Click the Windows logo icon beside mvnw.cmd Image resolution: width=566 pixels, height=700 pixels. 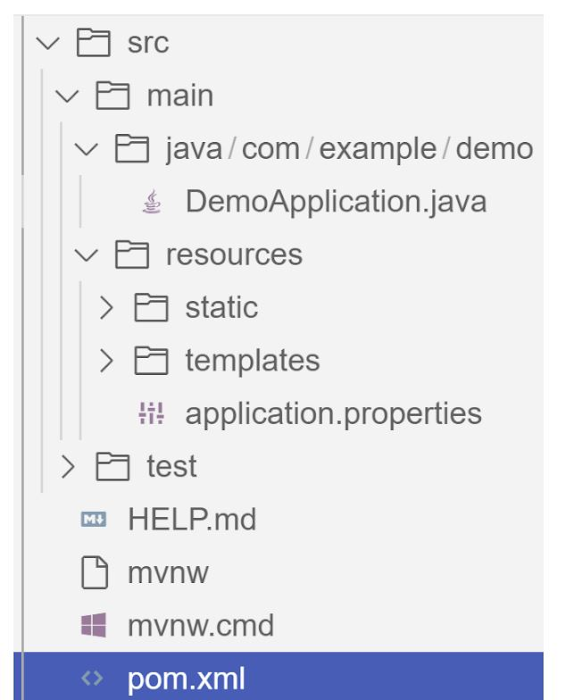click(94, 625)
